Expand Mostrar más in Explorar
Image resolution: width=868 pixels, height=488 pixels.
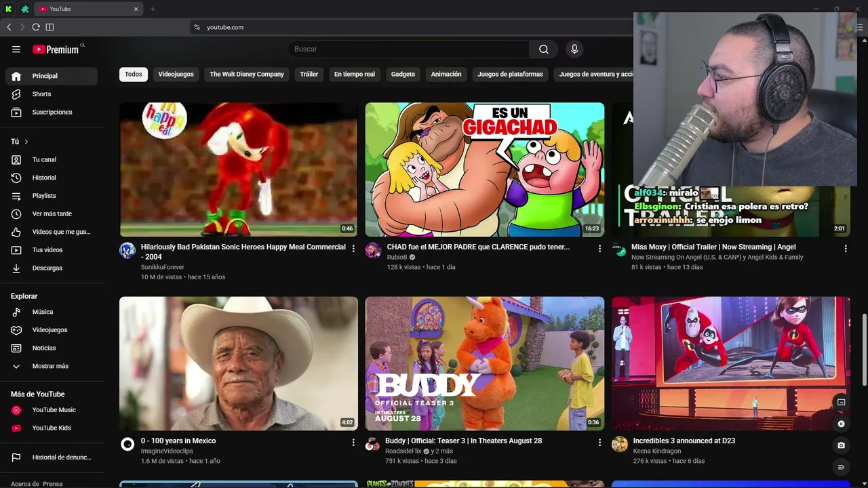(52, 366)
